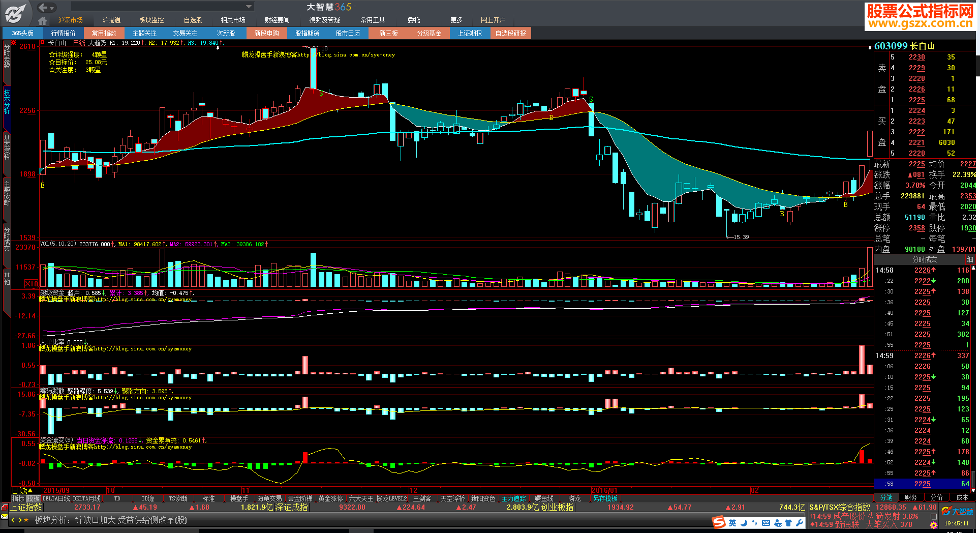
Task: Open the back-history dropdown arrow
Action: point(52,8)
